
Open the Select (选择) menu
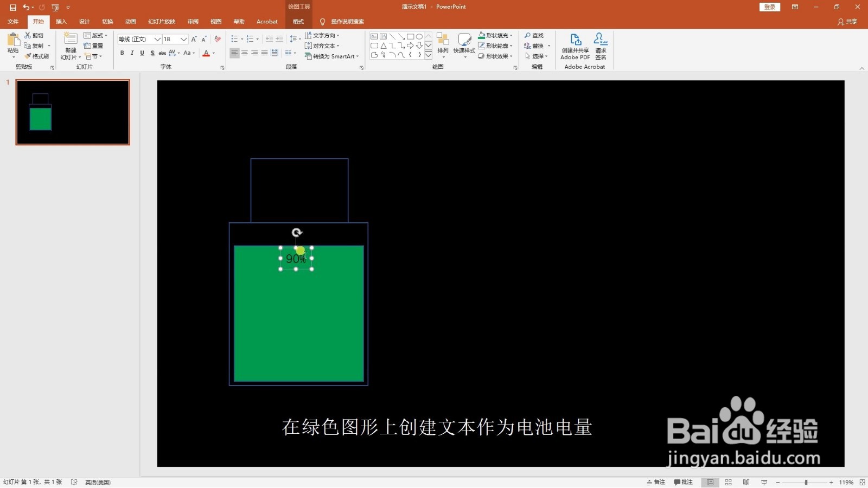[x=536, y=56]
